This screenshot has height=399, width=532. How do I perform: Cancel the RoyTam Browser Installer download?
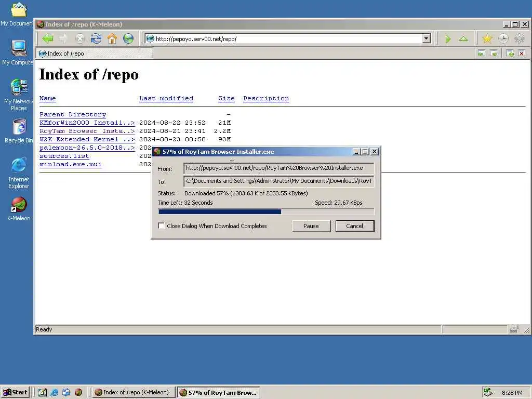pyautogui.click(x=354, y=226)
